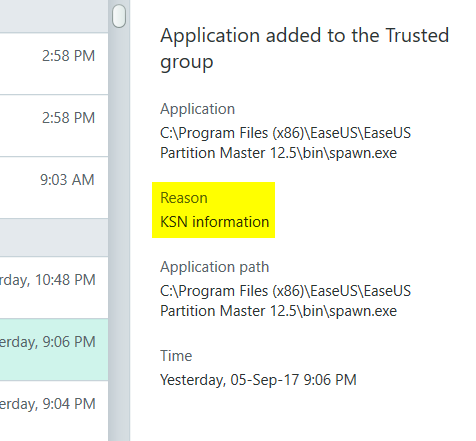This screenshot has height=441, width=476.
Task: Click the gray group header above the 2:58 PM rows
Action: point(54,16)
